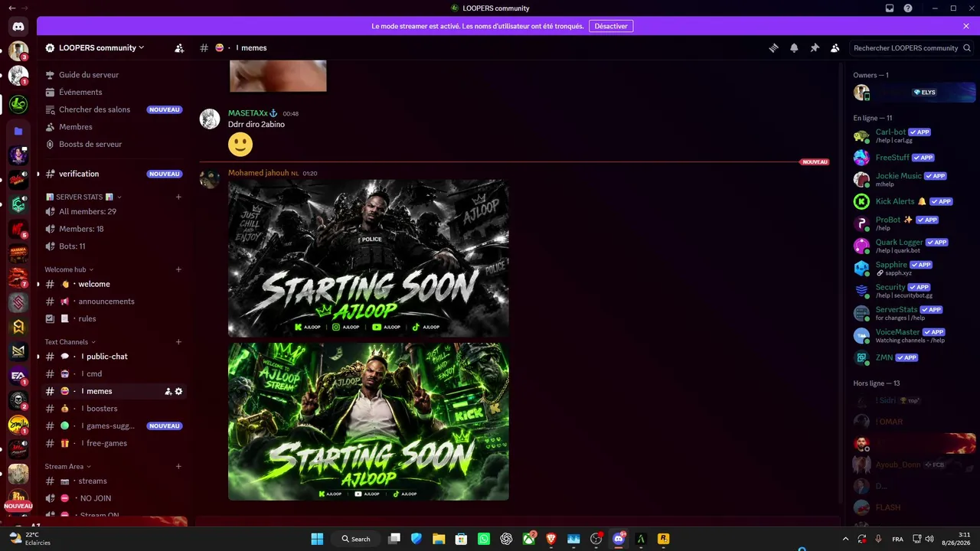The height and width of the screenshot is (551, 980).
Task: Collapse the Welcome hub category
Action: tap(69, 269)
